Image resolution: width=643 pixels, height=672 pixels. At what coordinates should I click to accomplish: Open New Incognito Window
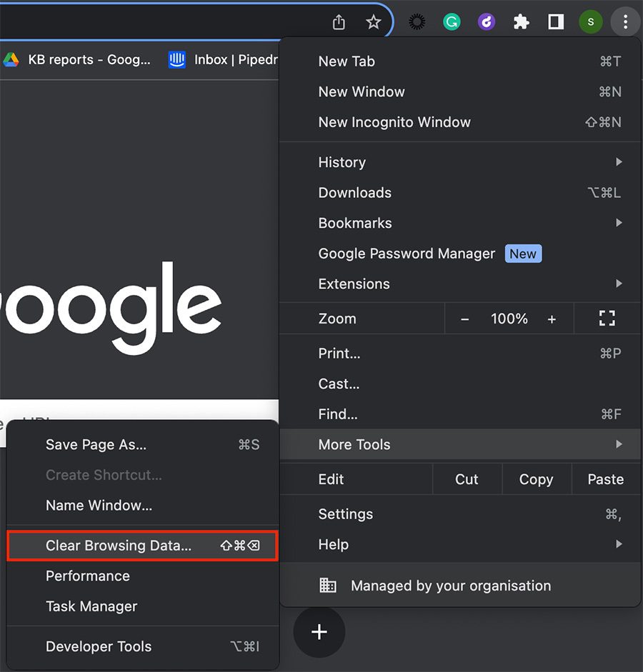coord(394,122)
